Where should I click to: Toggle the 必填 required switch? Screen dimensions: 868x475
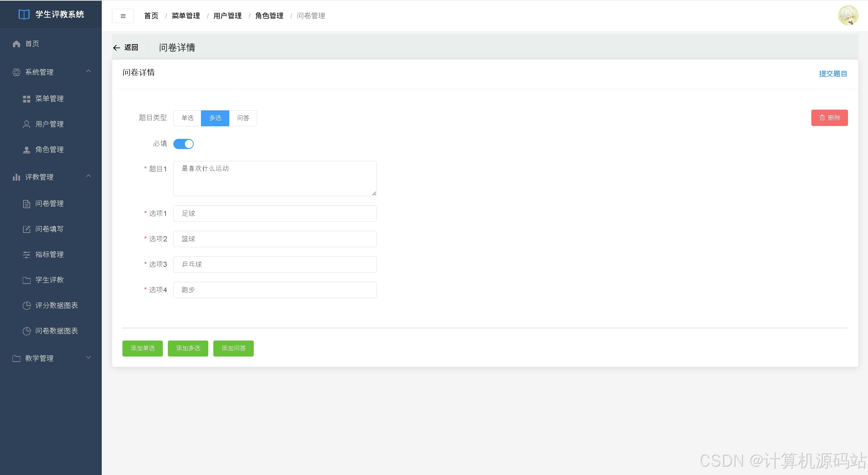(184, 144)
